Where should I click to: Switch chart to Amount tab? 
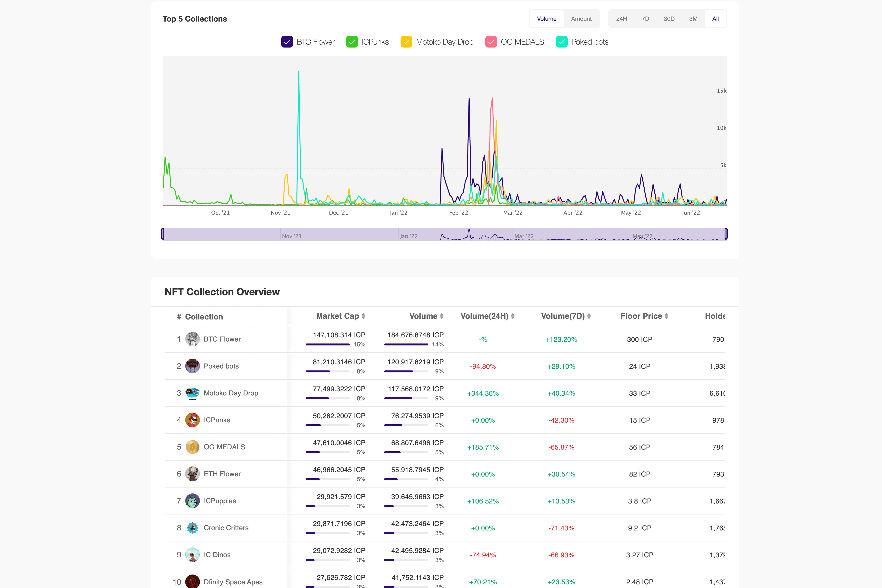581,19
